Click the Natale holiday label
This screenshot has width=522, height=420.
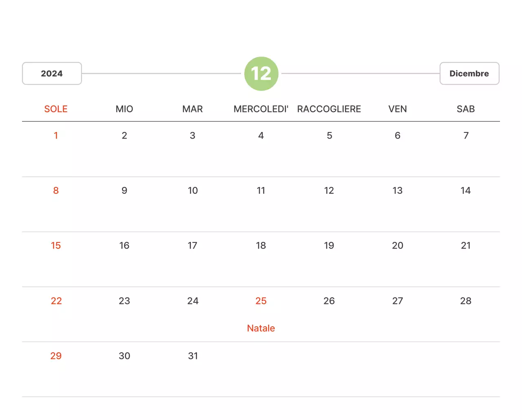(x=261, y=328)
